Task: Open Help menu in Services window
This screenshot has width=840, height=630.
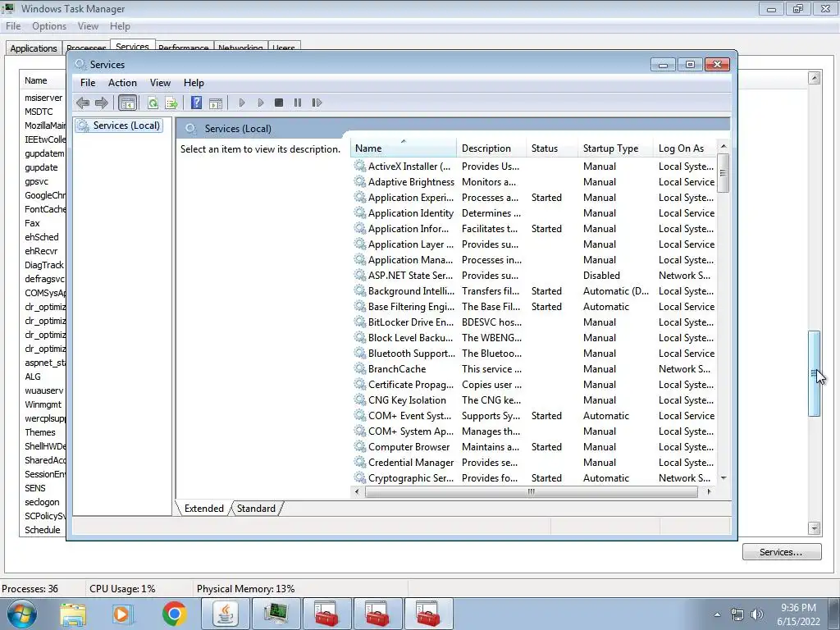Action: pyautogui.click(x=194, y=83)
